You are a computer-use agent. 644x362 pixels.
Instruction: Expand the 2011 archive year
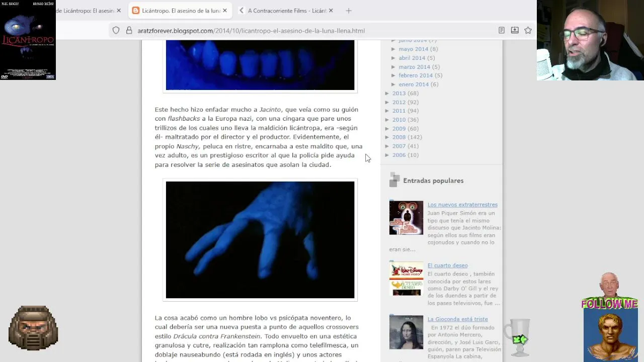click(x=387, y=111)
